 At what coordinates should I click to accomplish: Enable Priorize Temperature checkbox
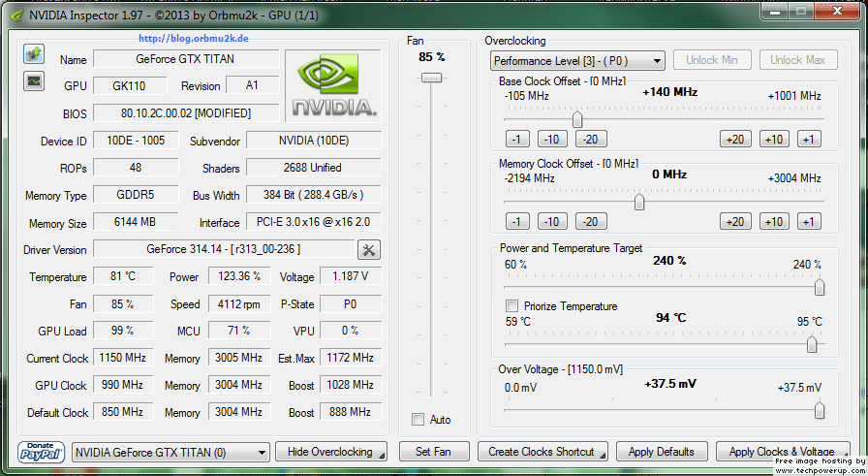tap(512, 306)
